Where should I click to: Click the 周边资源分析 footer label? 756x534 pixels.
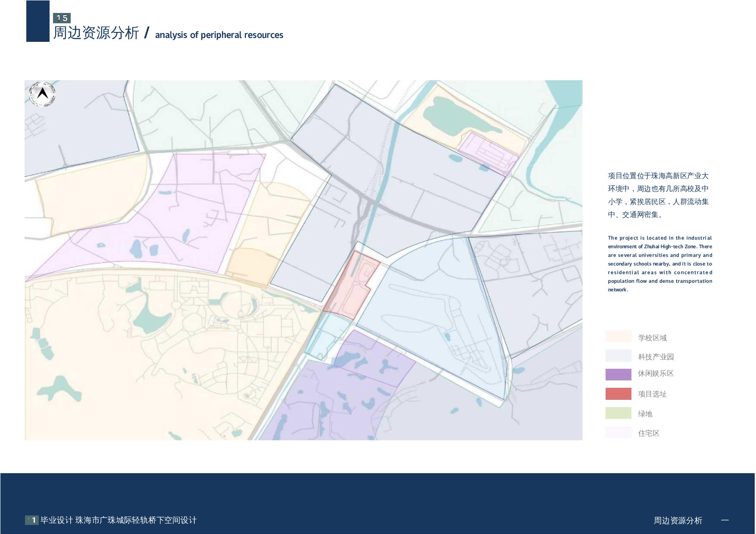click(678, 521)
